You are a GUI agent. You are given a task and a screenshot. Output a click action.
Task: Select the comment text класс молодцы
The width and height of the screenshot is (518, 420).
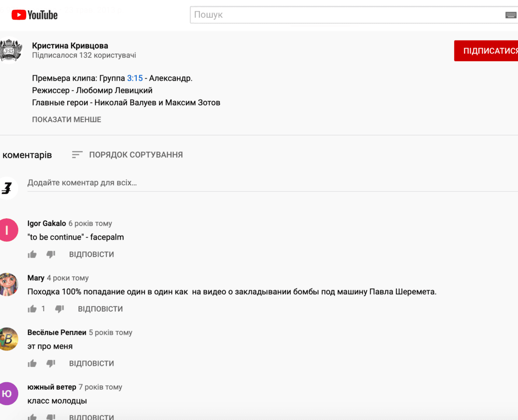pos(57,401)
